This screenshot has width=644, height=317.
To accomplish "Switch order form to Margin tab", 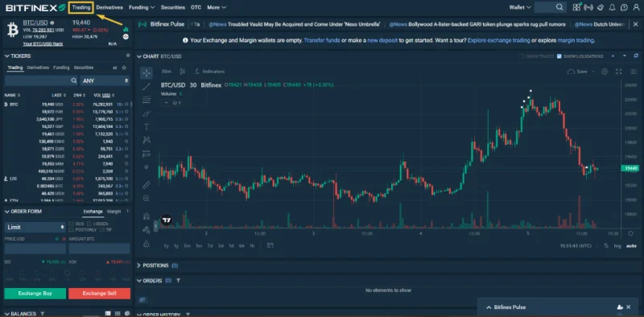I will click(114, 212).
